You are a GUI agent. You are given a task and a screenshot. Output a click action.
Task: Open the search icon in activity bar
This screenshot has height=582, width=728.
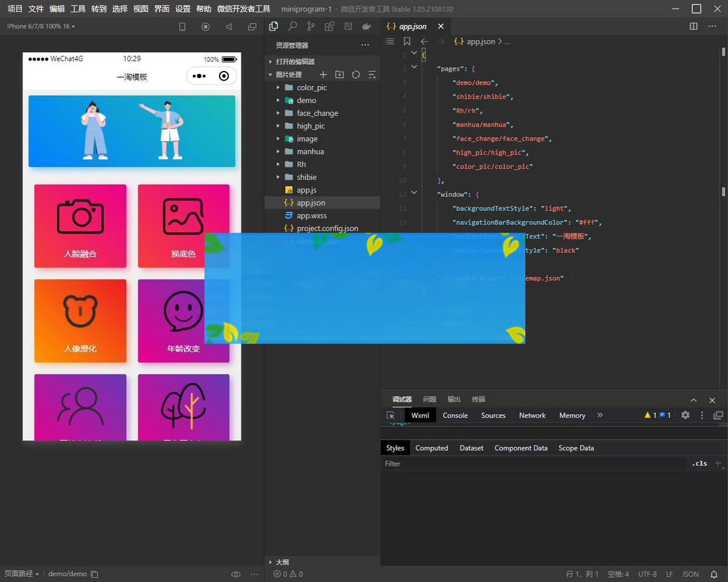point(292,27)
